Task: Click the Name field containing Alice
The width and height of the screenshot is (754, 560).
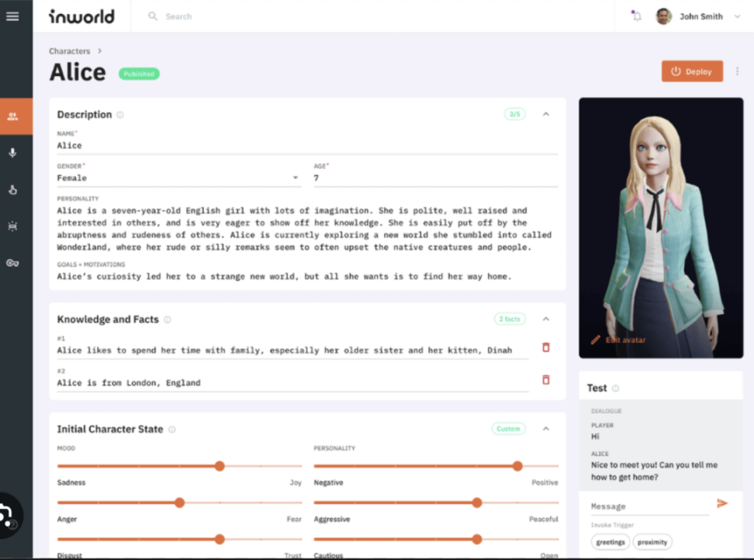Action: (x=307, y=146)
